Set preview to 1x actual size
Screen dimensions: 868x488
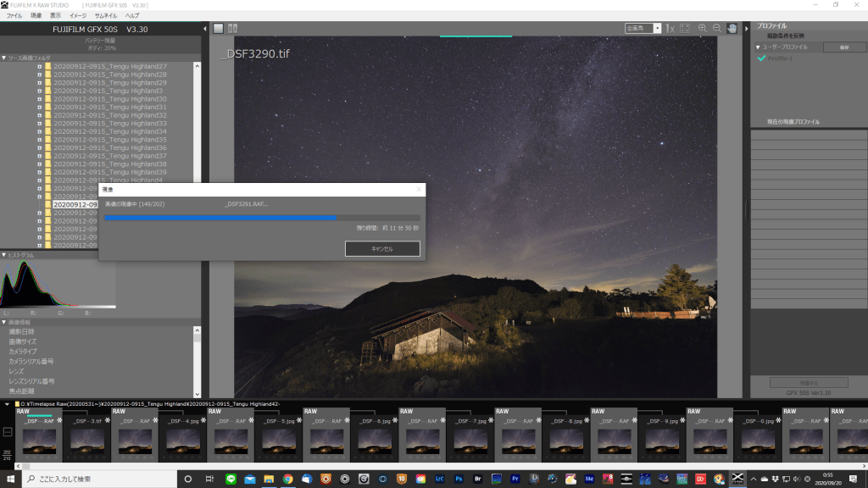(670, 28)
